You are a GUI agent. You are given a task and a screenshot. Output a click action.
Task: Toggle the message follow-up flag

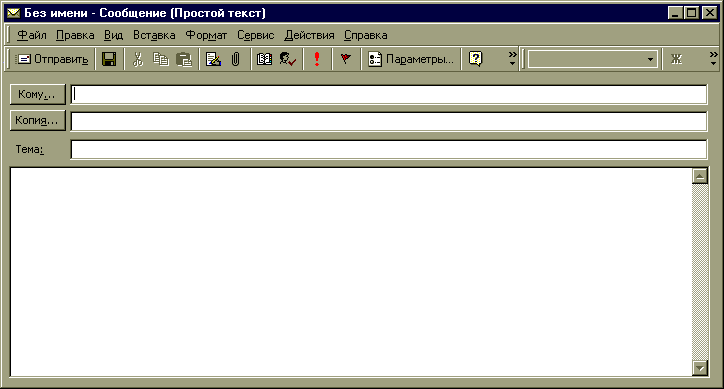[345, 59]
